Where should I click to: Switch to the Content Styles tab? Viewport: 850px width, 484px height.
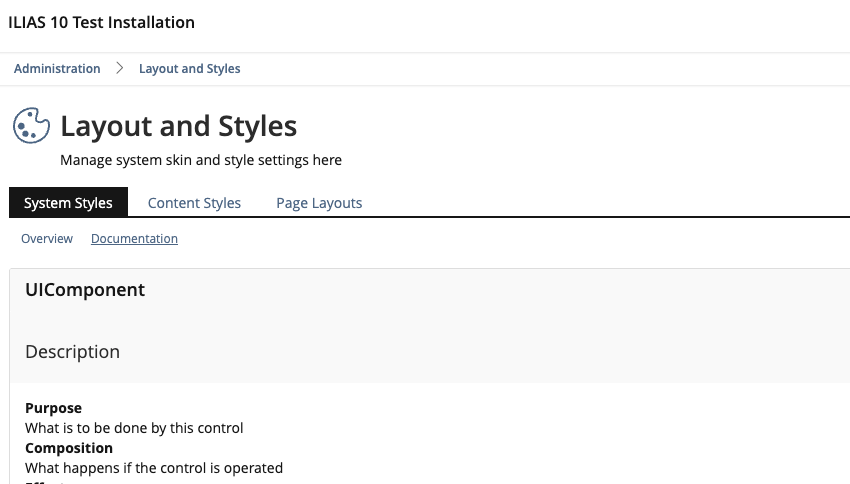coord(194,203)
